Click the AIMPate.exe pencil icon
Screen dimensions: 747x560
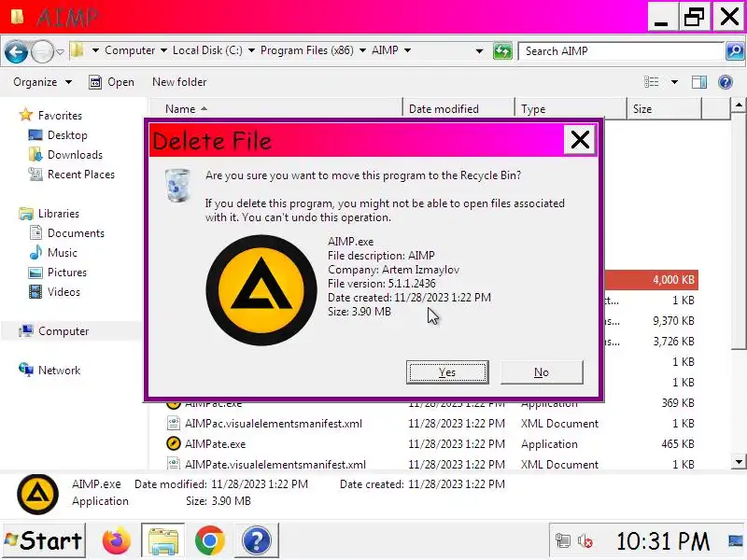tap(174, 443)
